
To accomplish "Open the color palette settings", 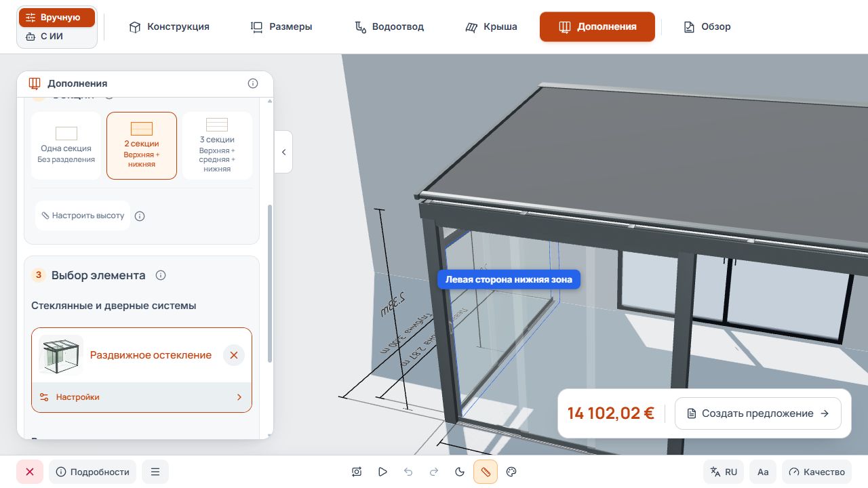I will coord(512,472).
